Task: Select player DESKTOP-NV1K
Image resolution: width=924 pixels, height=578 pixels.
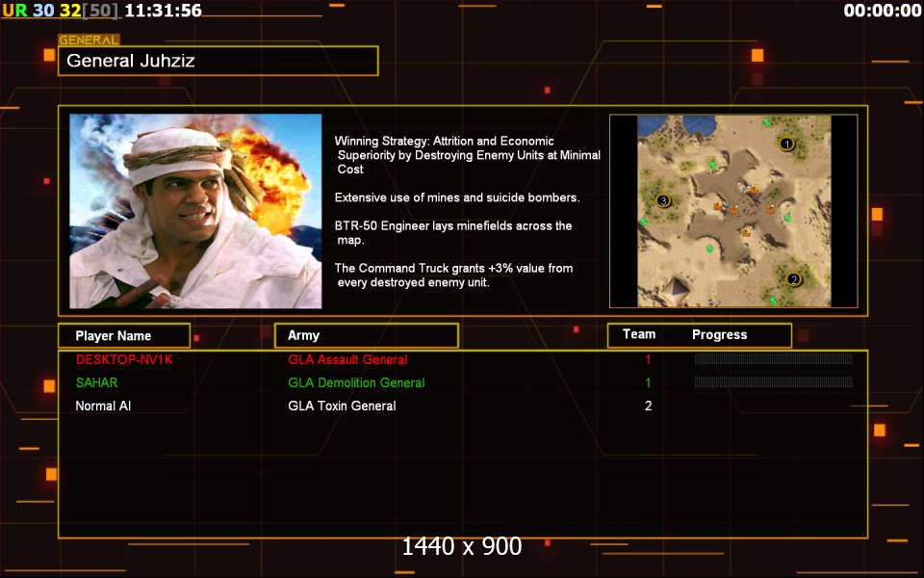Action: [x=124, y=359]
